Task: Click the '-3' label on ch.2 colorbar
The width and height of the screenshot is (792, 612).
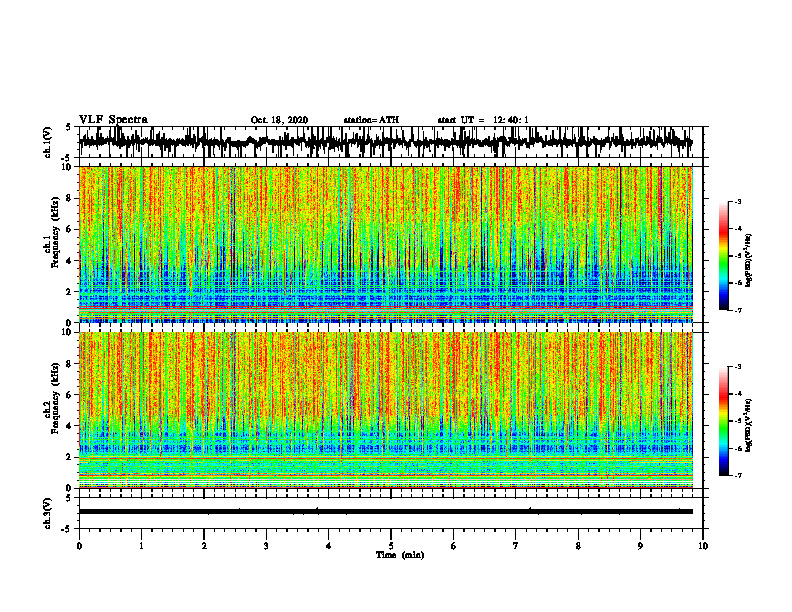Action: coord(737,367)
